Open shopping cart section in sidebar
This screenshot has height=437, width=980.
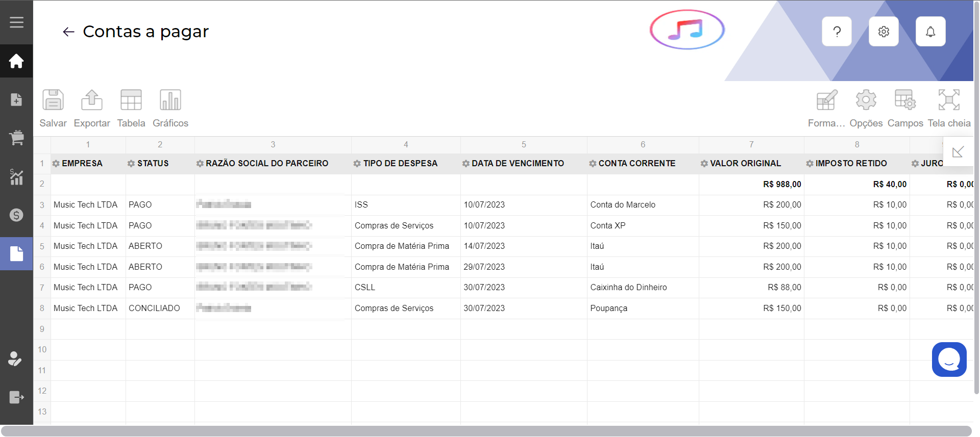click(x=16, y=138)
